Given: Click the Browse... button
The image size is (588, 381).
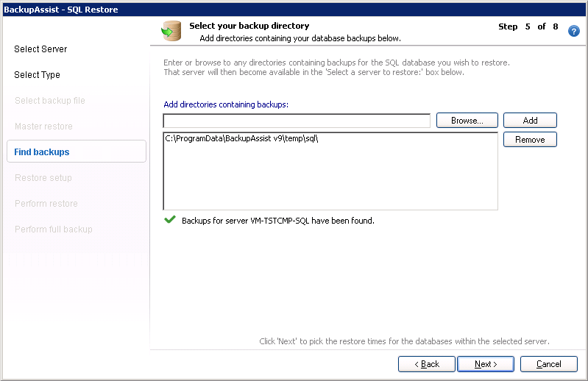Looking at the screenshot, I should click(x=467, y=120).
